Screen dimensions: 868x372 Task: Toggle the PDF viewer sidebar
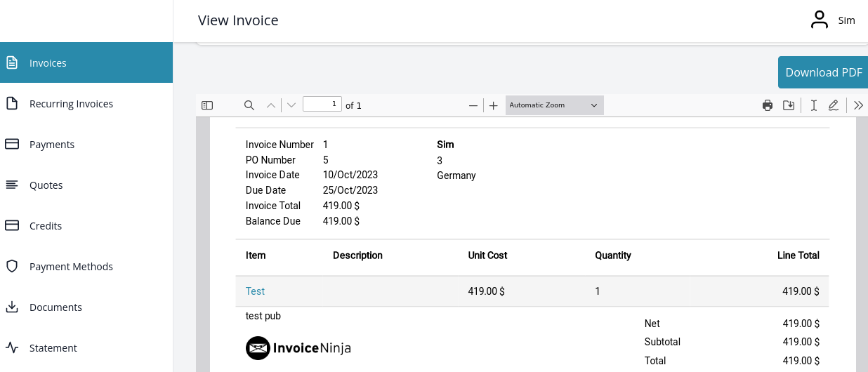207,105
